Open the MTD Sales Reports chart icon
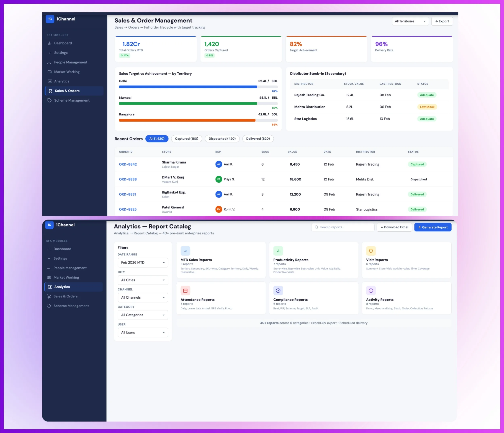 click(185, 251)
